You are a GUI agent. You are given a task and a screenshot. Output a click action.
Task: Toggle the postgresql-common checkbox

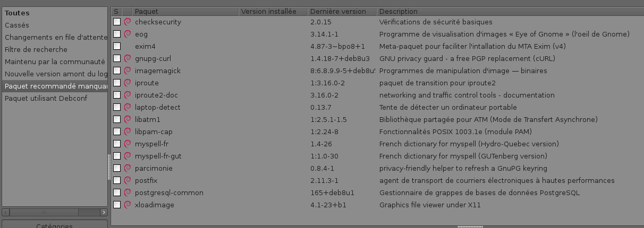tap(117, 192)
